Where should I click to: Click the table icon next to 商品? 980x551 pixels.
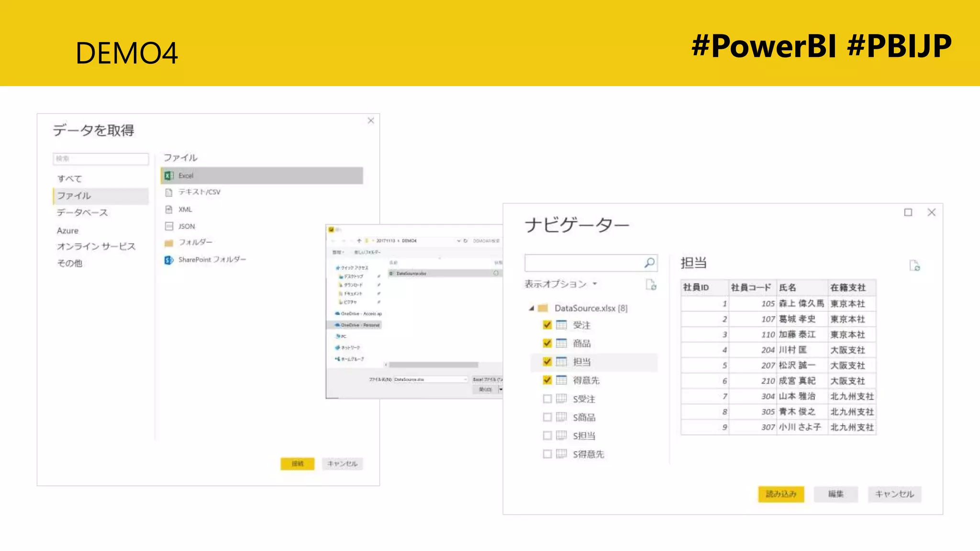tap(561, 343)
